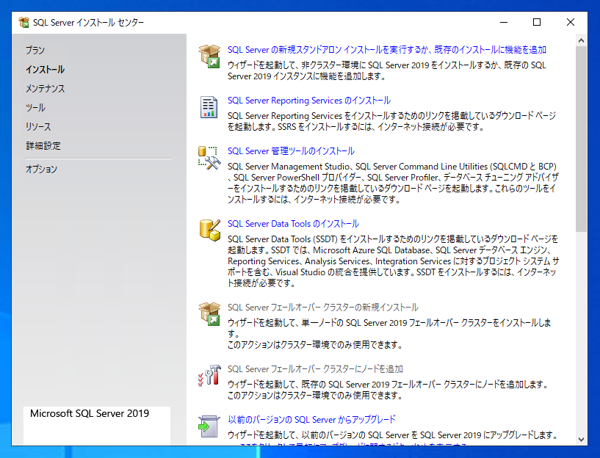Viewport: 600px width, 458px height.
Task: Click the upgrade from previous version icon
Action: pos(209,426)
